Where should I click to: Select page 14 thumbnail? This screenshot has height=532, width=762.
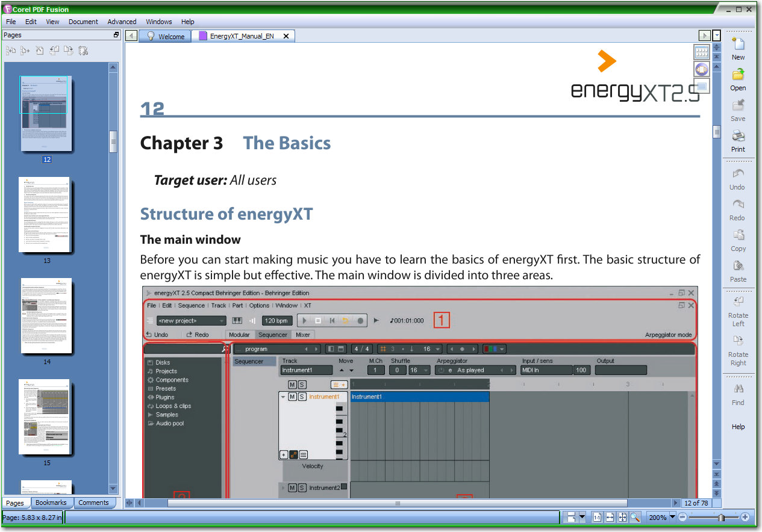(x=46, y=315)
